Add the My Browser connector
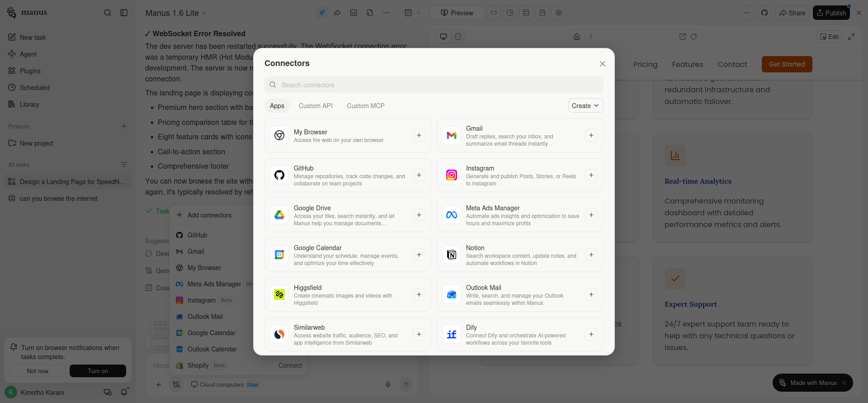868x403 pixels. pyautogui.click(x=419, y=135)
